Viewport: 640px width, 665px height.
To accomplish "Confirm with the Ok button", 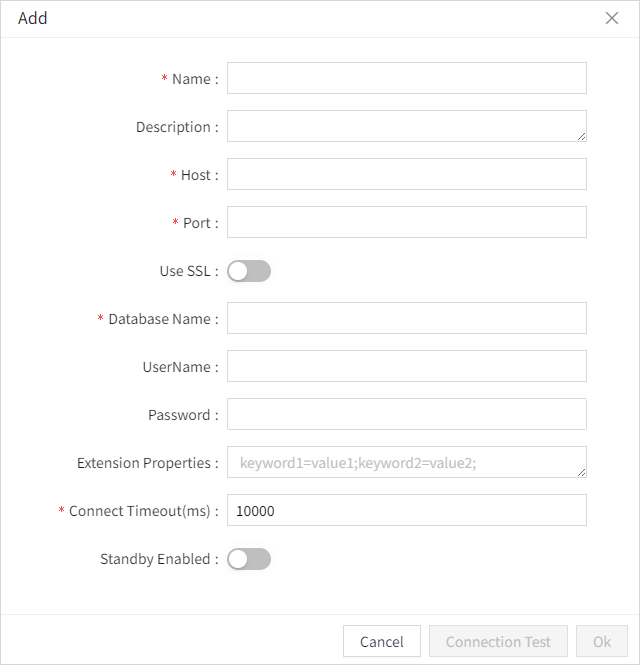I will 602,642.
